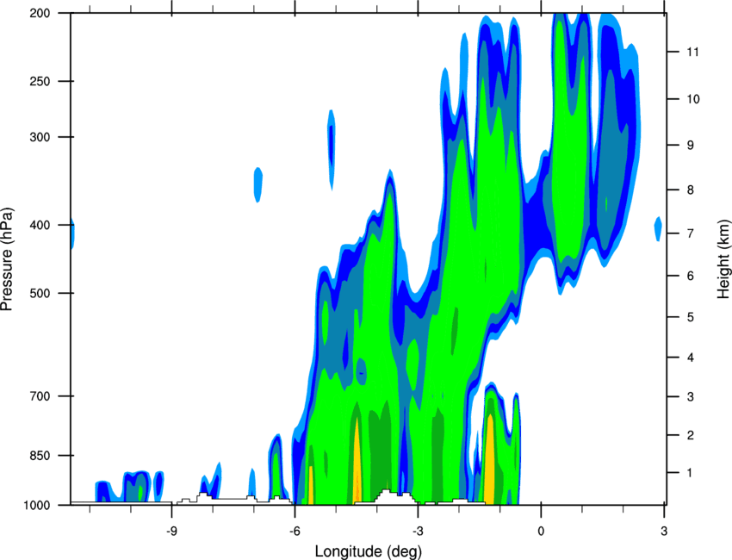Click the 1000 hPa tick label
Screen dimensions: 732x560
point(36,506)
